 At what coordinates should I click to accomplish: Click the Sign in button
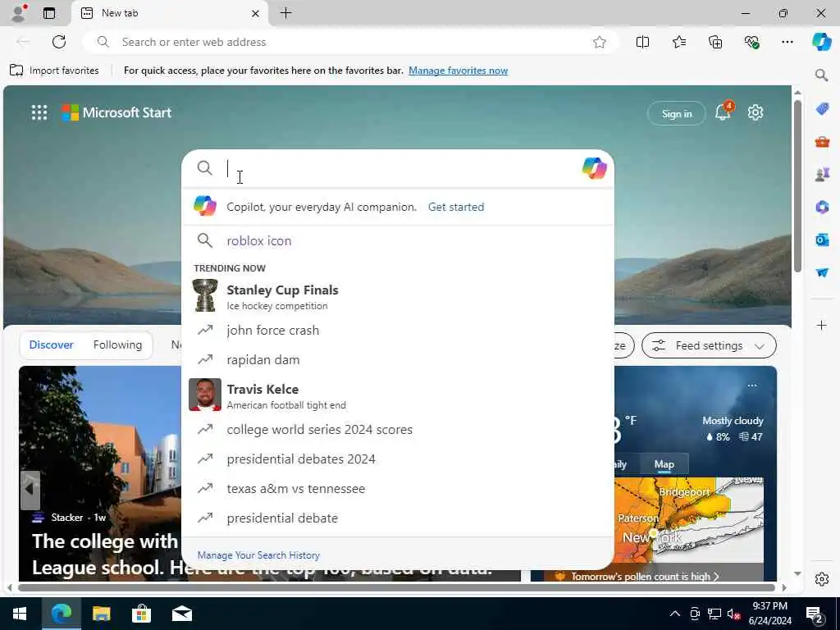coord(676,113)
